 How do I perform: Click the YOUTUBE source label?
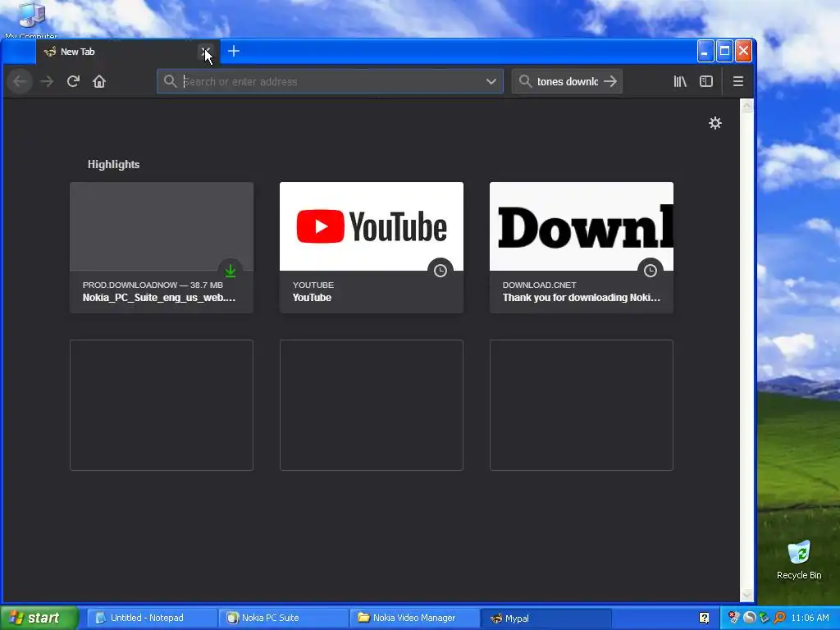[x=313, y=285]
